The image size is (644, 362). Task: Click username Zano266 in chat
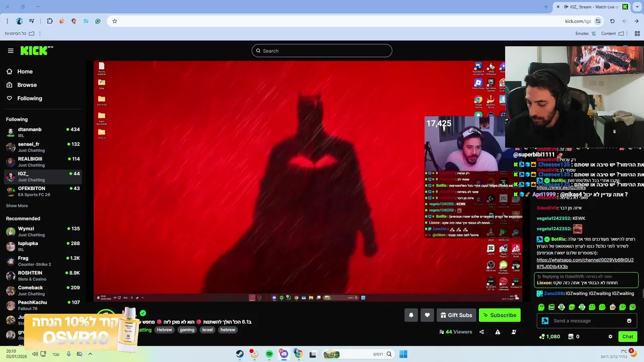553,294
